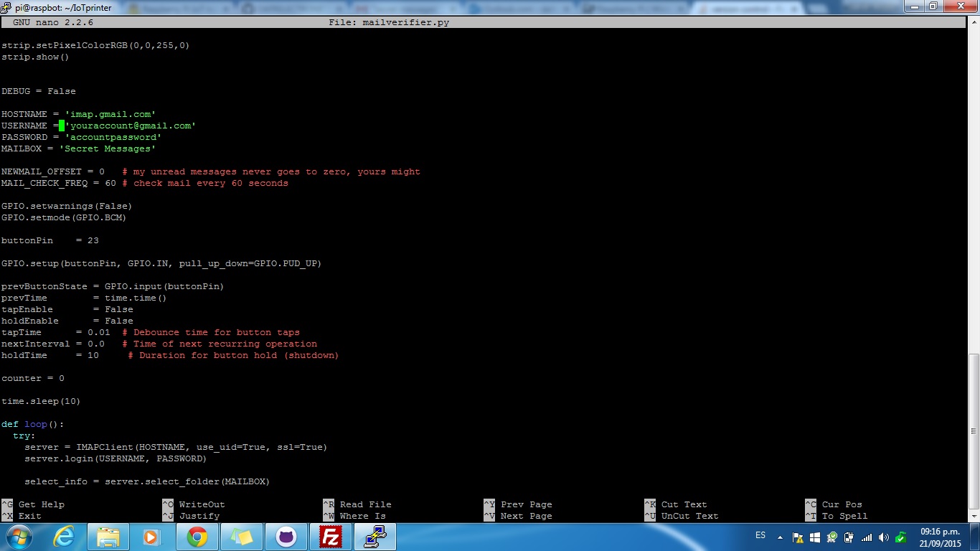Click the green checkmark badge tray icon
980x551 pixels.
point(832,537)
